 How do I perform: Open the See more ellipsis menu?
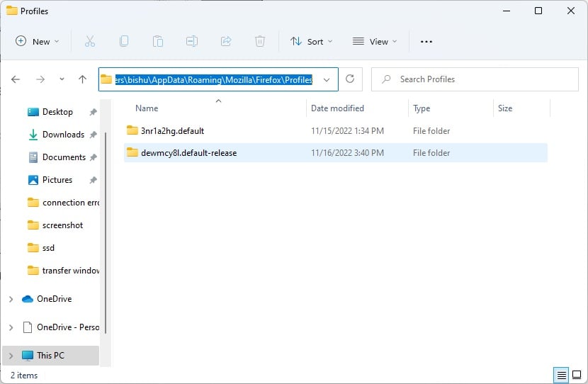tap(426, 41)
